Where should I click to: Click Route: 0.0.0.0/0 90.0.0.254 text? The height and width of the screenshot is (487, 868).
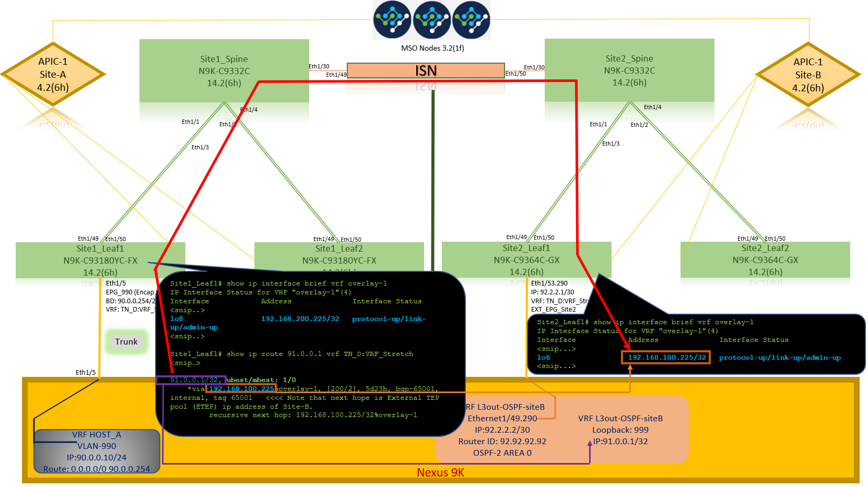[97, 469]
